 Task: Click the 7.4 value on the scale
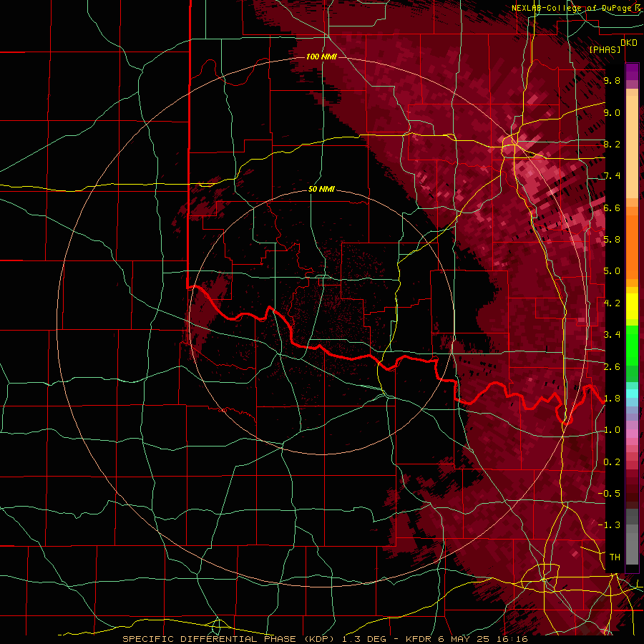[x=612, y=176]
